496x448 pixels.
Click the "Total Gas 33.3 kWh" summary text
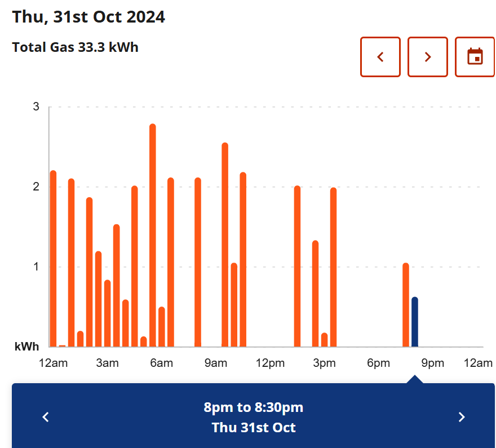pyautogui.click(x=76, y=47)
